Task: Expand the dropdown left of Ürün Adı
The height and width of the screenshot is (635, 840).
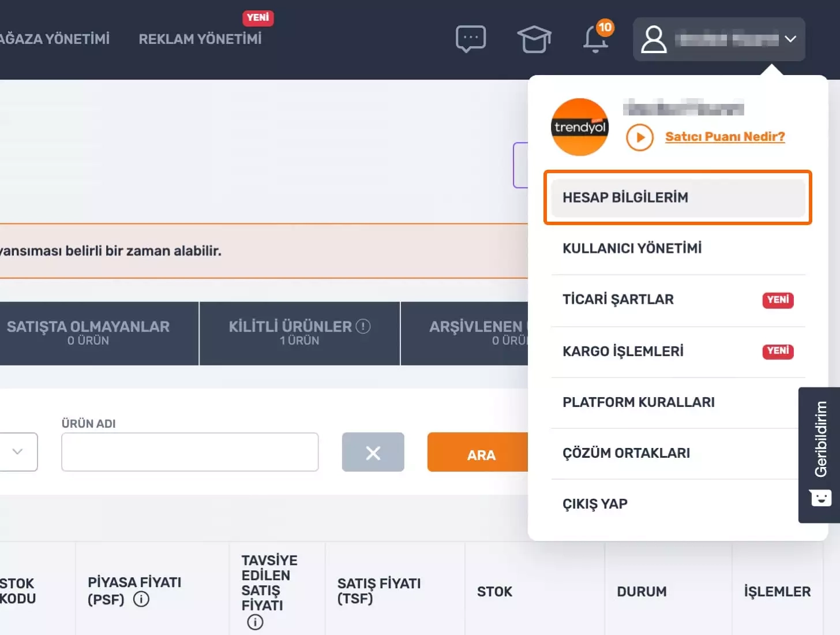Action: (17, 451)
